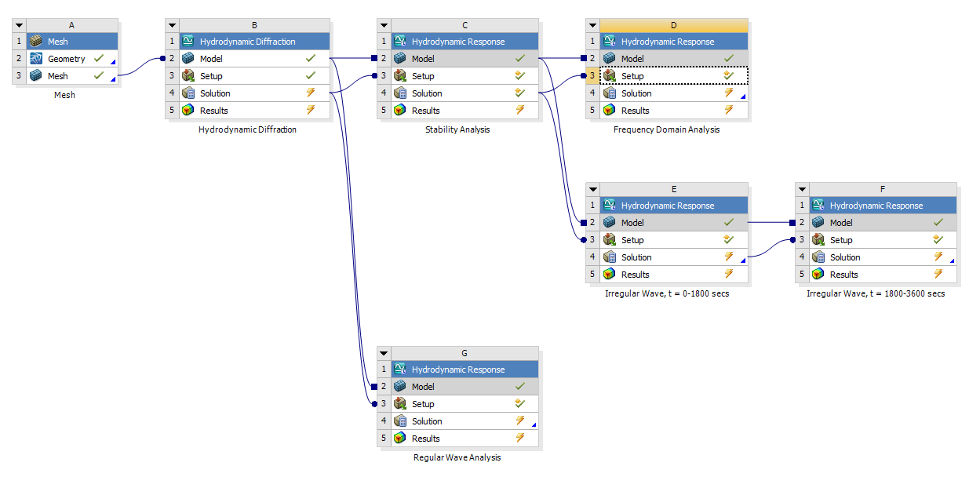Click the Setup icon in Stability Analysis system C
Viewport: 980px width, 477px height.
400,76
